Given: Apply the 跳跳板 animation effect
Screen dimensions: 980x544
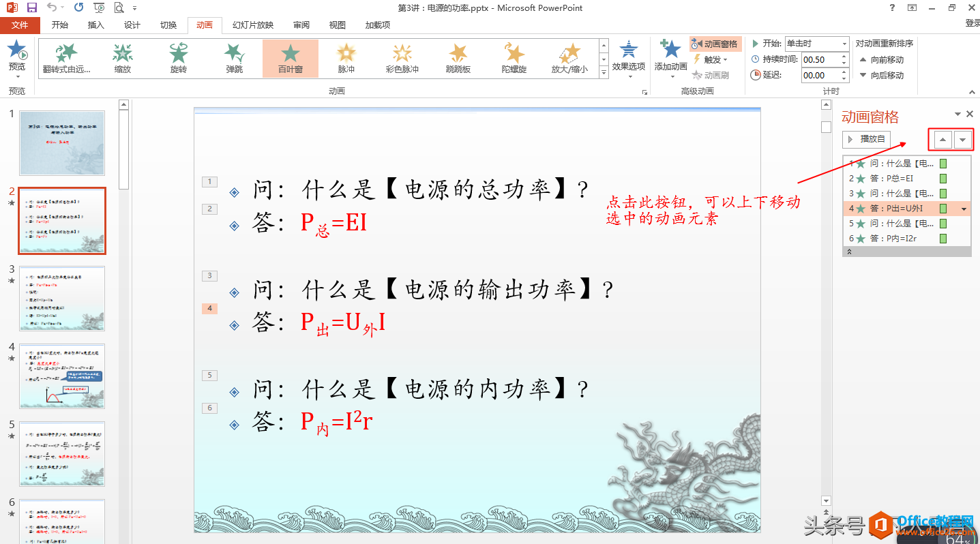Looking at the screenshot, I should pyautogui.click(x=458, y=57).
